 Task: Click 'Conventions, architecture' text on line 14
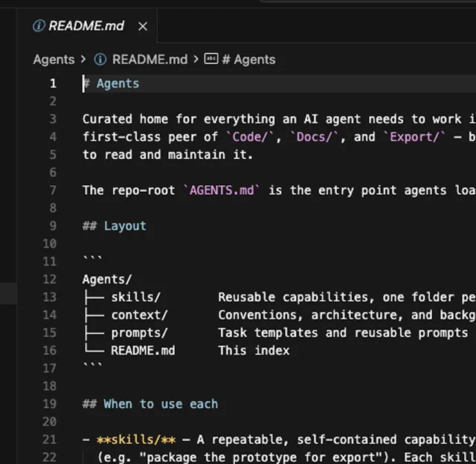(x=307, y=315)
